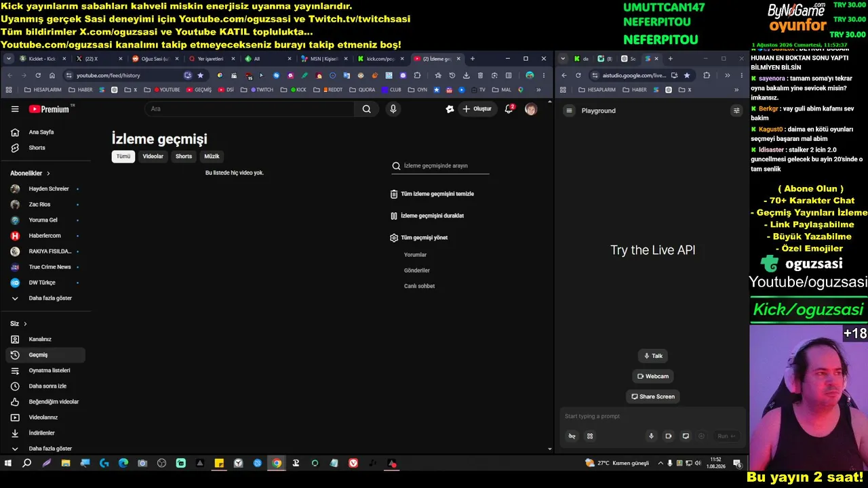Screen dimensions: 868x488
Task: Click the YouTube Ara search box
Action: (x=250, y=109)
